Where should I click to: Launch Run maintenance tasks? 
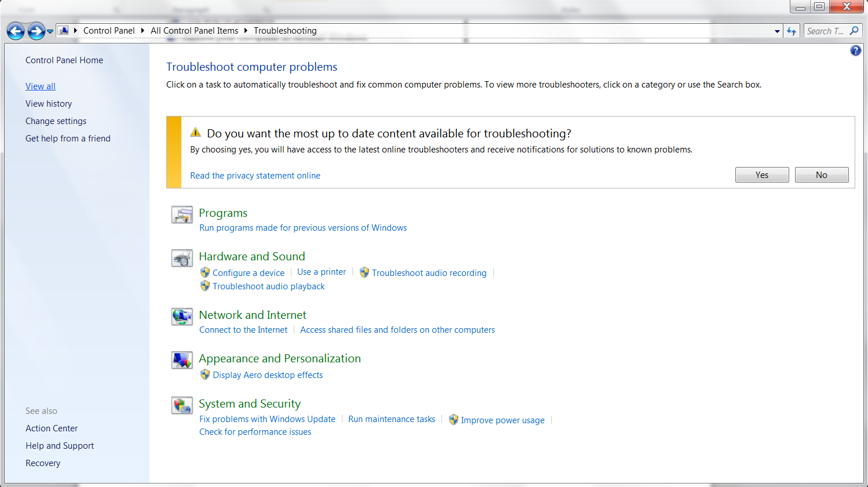[x=392, y=419]
